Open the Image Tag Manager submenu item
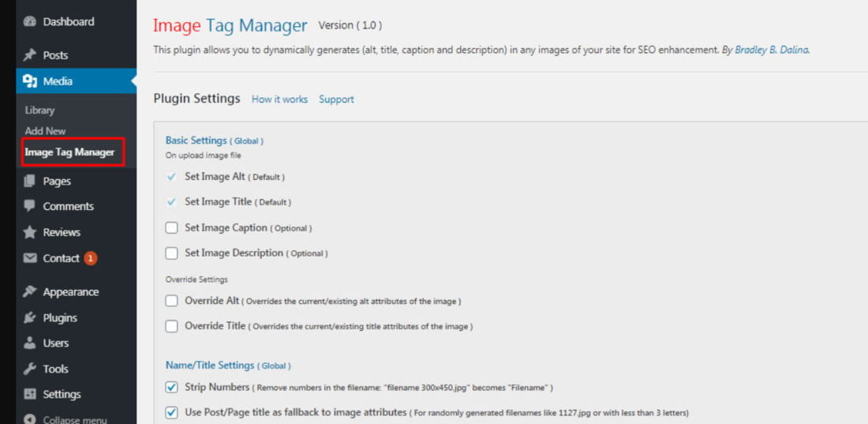This screenshot has height=424, width=868. click(x=69, y=152)
